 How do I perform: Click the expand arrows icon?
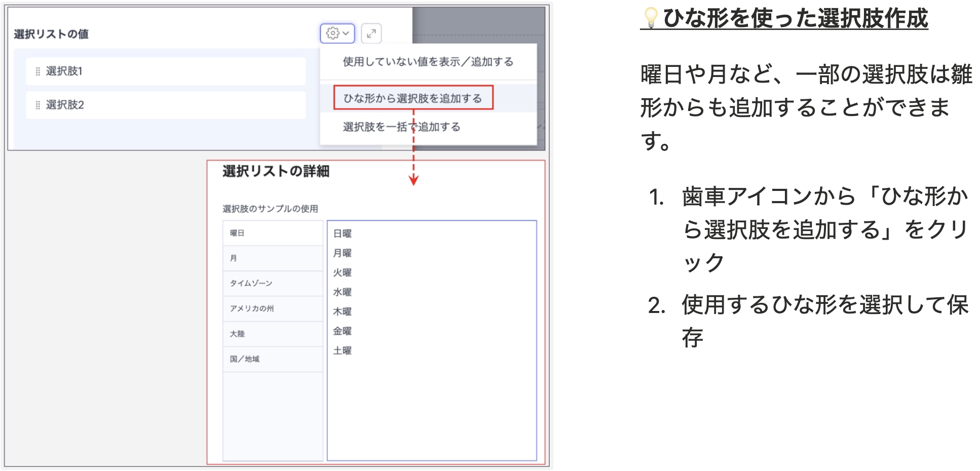[371, 33]
